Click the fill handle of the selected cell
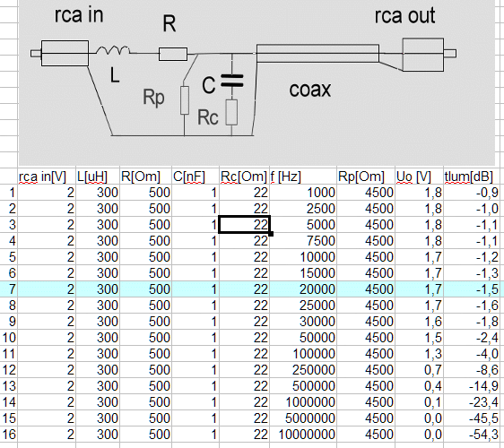Screen dimensions: 504x448 point(271,234)
